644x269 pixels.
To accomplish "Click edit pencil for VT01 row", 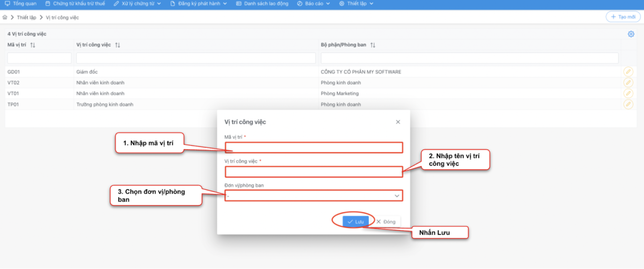I will coord(628,93).
